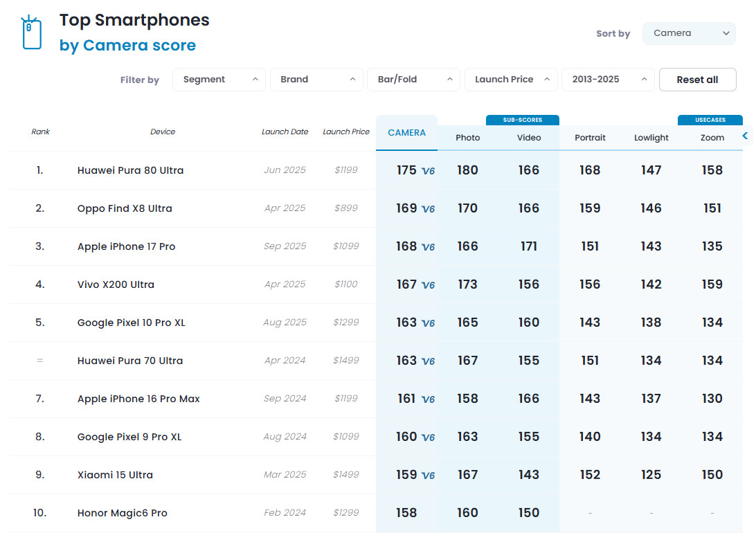
Task: Open the Huawei Pura 80 Ultra device link
Action: click(x=130, y=170)
